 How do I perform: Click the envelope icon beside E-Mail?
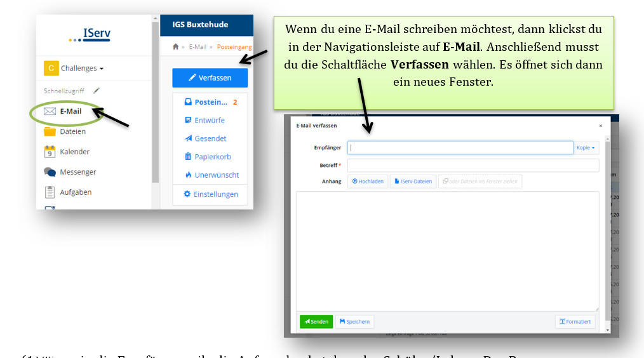(50, 111)
